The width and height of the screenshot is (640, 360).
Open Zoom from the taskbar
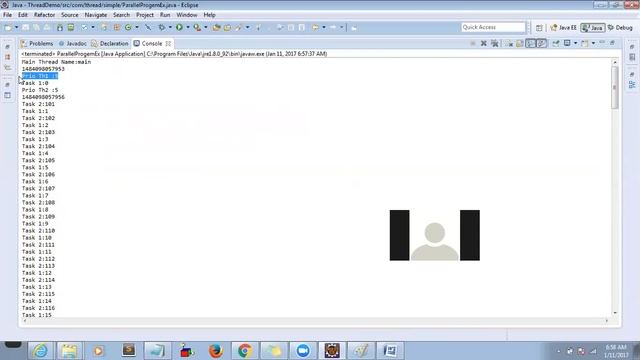point(303,351)
